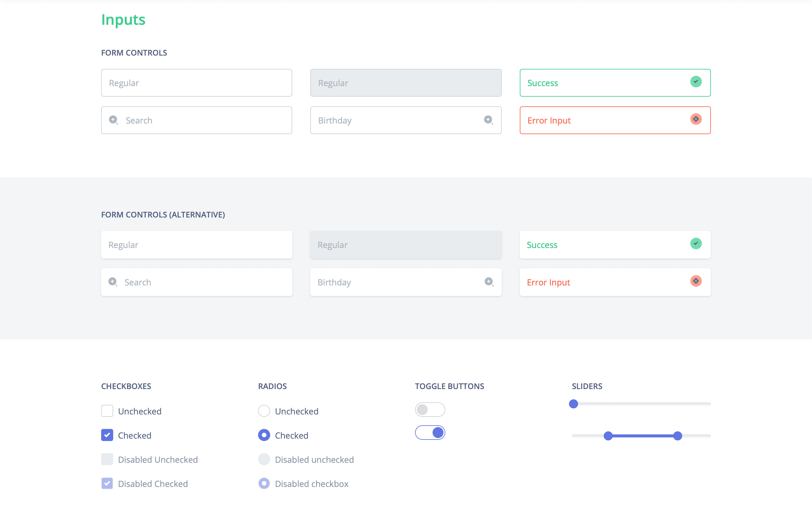Disable the blue on toggle switch
The width and height of the screenshot is (812, 525).
point(430,433)
